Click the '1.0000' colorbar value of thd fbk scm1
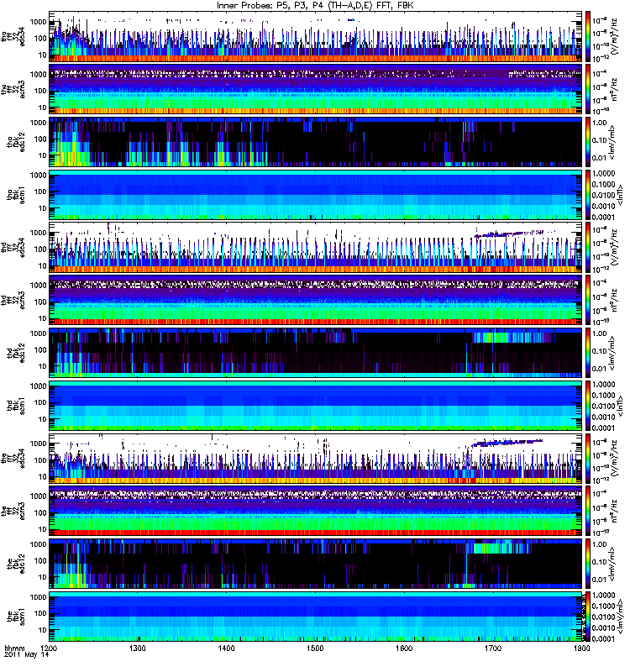 pos(603,385)
